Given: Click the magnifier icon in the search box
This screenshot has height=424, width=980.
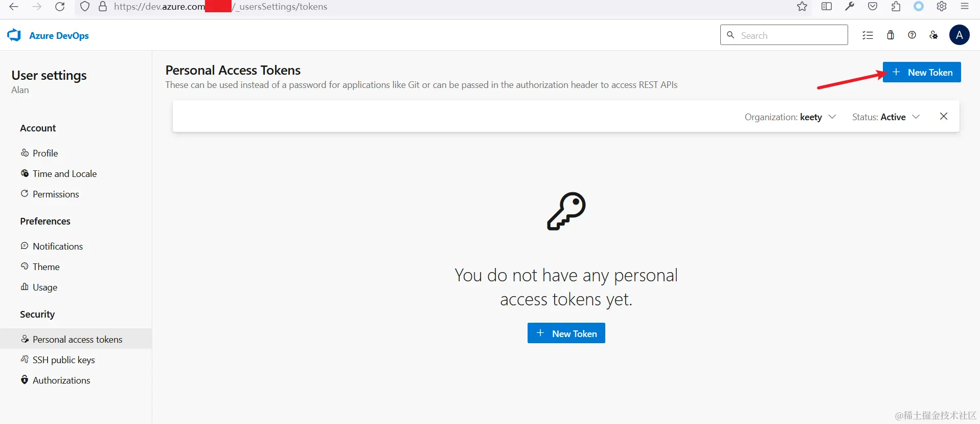Looking at the screenshot, I should 731,35.
